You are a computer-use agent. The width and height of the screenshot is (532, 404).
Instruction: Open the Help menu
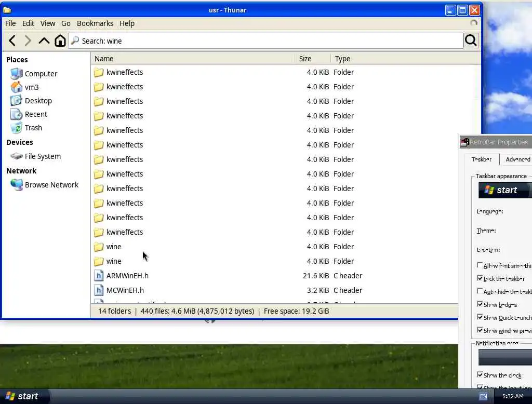coord(127,23)
